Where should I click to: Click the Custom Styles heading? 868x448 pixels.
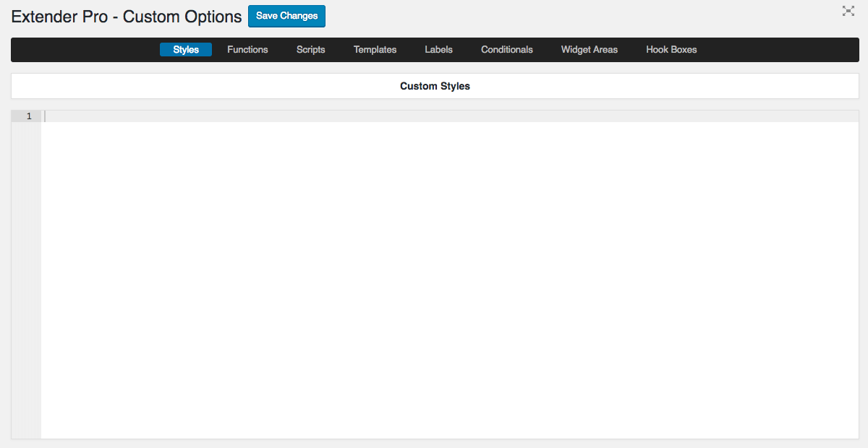[435, 86]
